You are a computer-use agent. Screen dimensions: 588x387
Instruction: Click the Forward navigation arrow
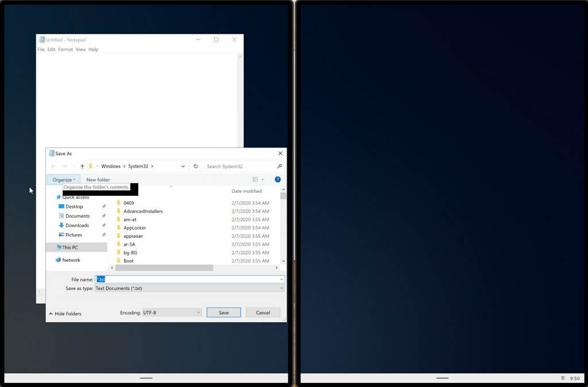[x=64, y=166]
